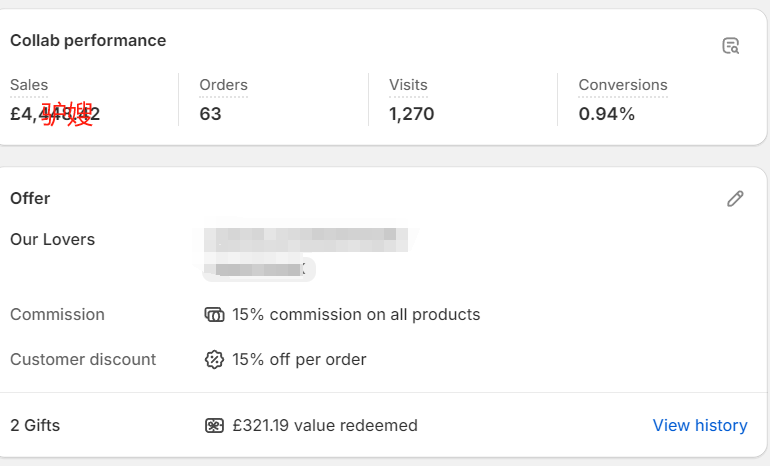Click the Our Lovers offer name
The image size is (770, 466).
[52, 240]
